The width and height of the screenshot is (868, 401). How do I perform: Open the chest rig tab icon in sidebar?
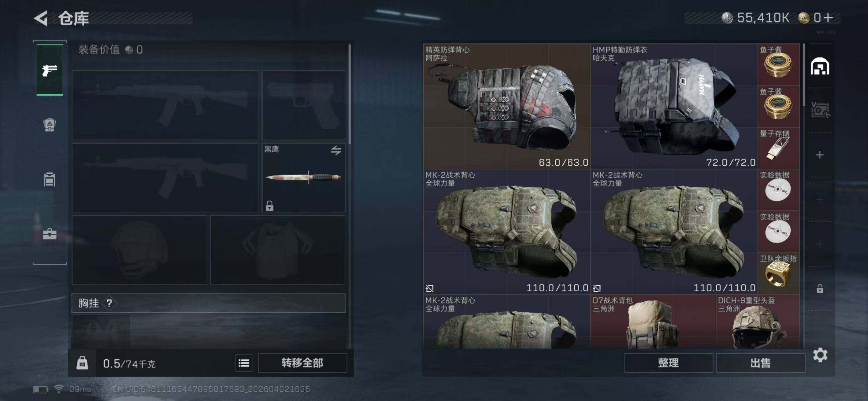tap(50, 179)
